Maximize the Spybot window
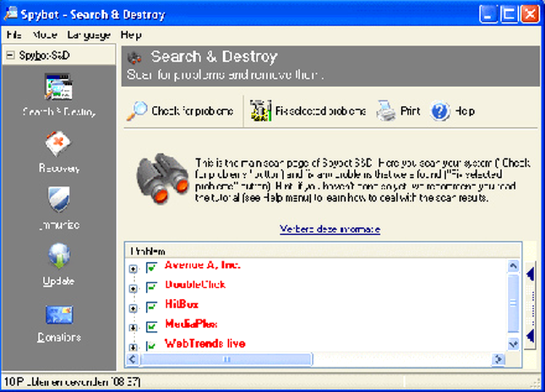The image size is (545, 392). 509,15
